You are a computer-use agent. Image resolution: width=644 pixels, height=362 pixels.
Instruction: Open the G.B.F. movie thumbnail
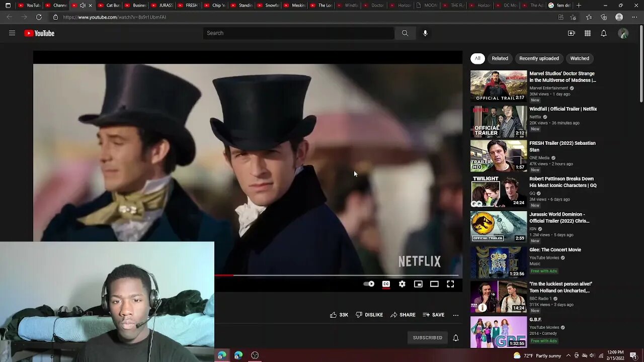pyautogui.click(x=499, y=332)
